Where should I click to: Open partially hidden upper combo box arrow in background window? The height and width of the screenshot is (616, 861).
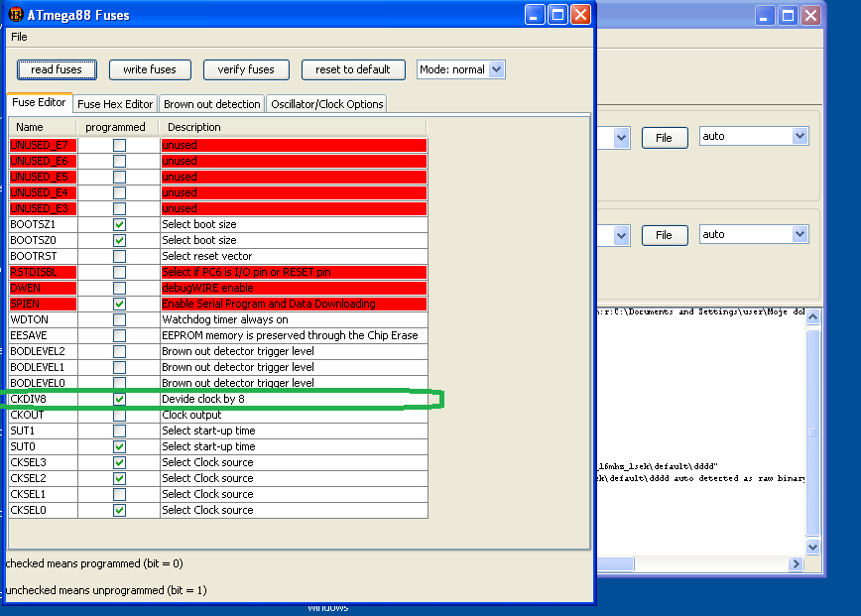(x=621, y=138)
